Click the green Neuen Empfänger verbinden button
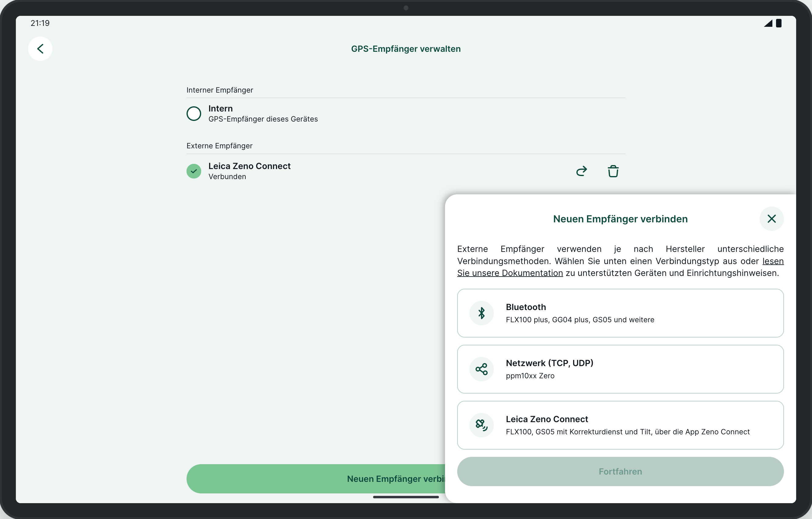Screen dimensions: 812x519 [x=316, y=478]
